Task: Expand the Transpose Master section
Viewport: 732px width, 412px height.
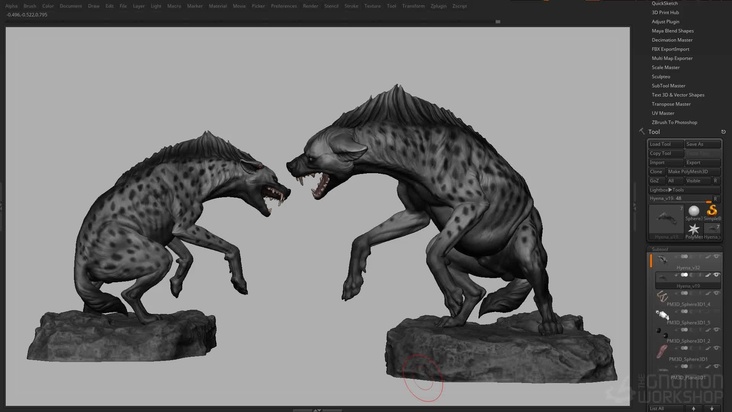Action: tap(671, 104)
